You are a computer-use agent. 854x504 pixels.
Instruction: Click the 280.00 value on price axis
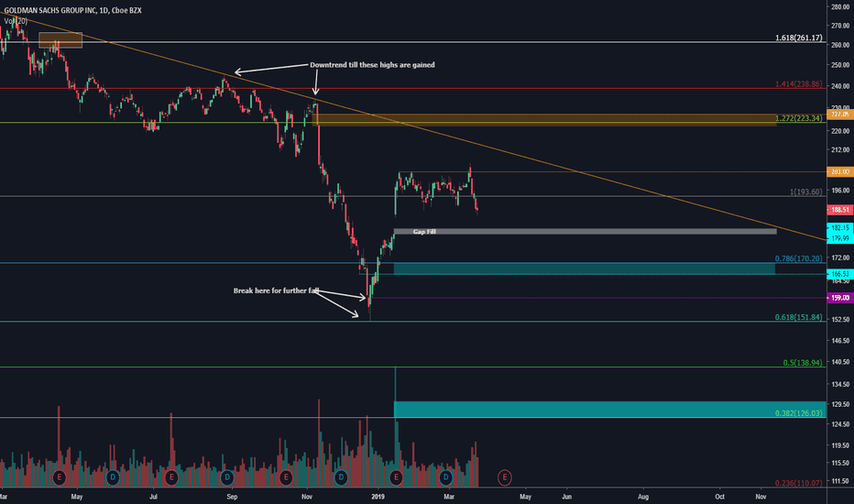840,6
